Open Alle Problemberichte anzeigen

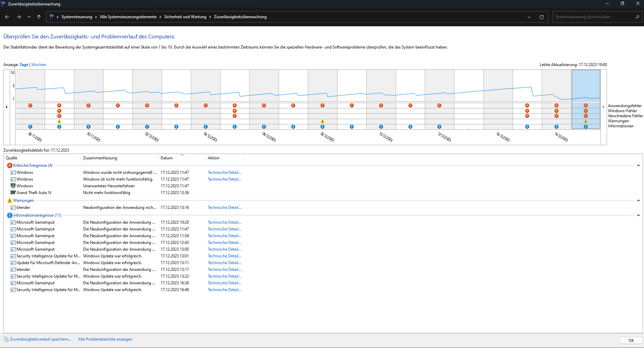[x=105, y=339]
